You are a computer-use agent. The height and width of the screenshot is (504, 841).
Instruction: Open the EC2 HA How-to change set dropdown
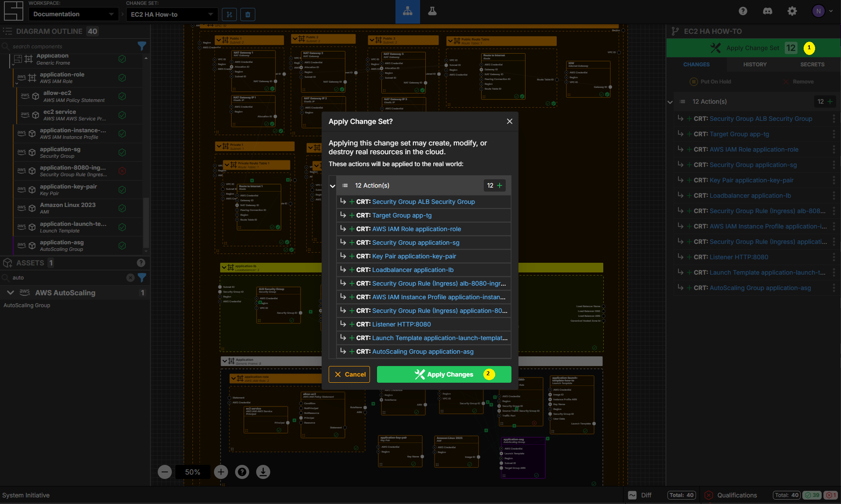172,15
